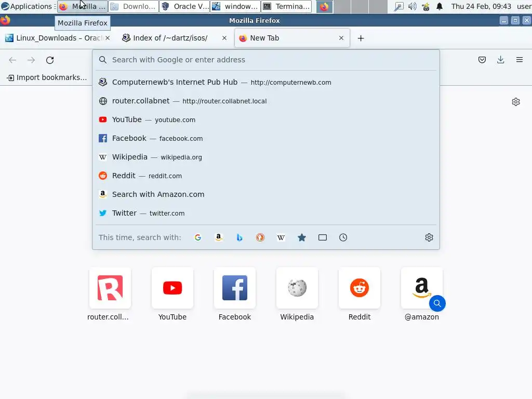Screen dimensions: 532x399
Task: Open the Pocket save icon
Action: coord(482,60)
